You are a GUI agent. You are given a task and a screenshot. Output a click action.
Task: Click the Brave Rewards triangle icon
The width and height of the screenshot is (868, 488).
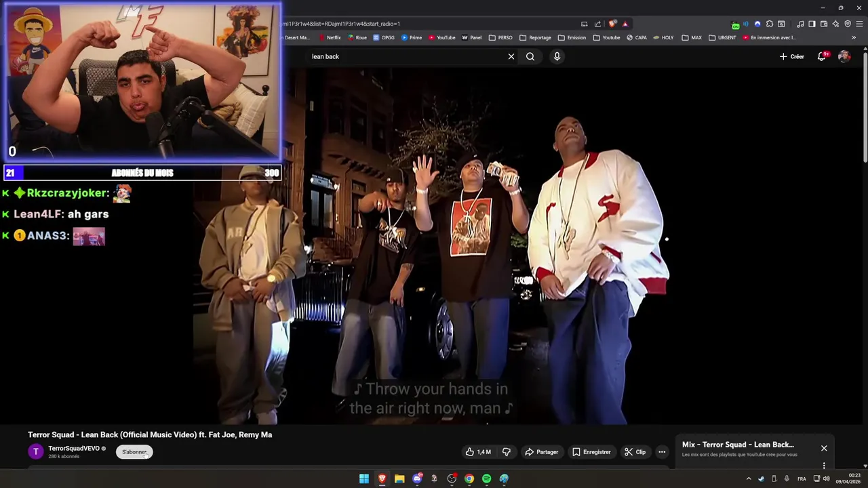coord(625,24)
